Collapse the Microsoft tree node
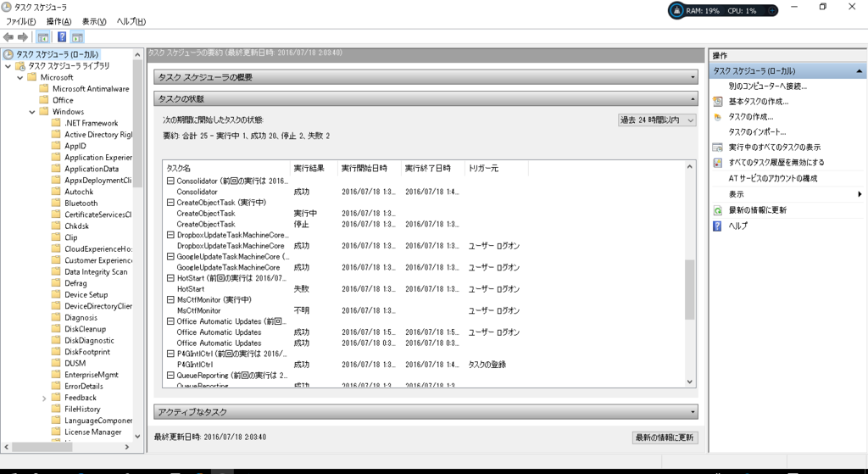 coord(20,77)
